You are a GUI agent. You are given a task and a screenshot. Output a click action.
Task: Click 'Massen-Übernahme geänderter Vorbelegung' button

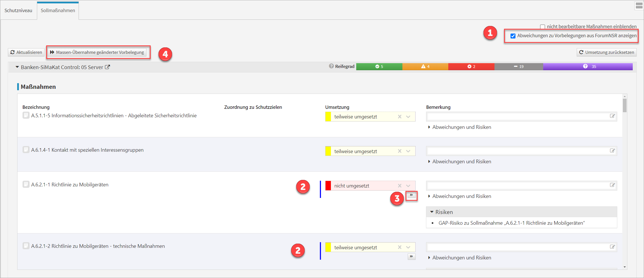click(97, 52)
